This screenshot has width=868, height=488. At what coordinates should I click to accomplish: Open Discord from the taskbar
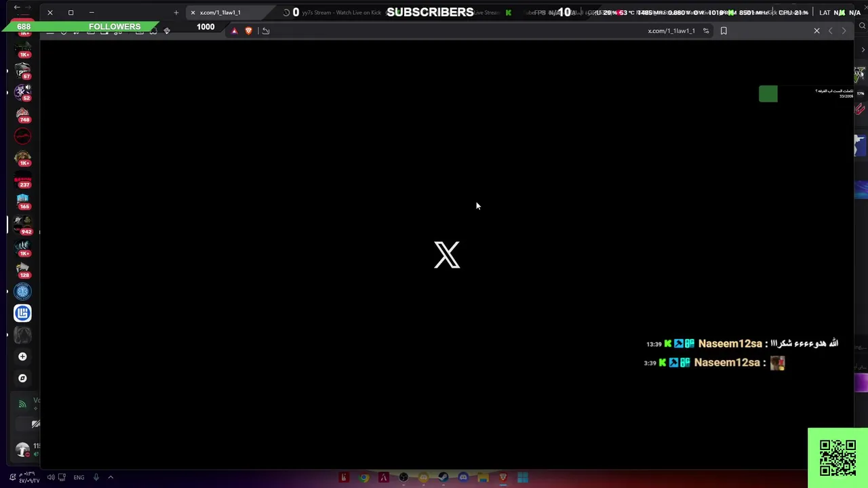(463, 478)
